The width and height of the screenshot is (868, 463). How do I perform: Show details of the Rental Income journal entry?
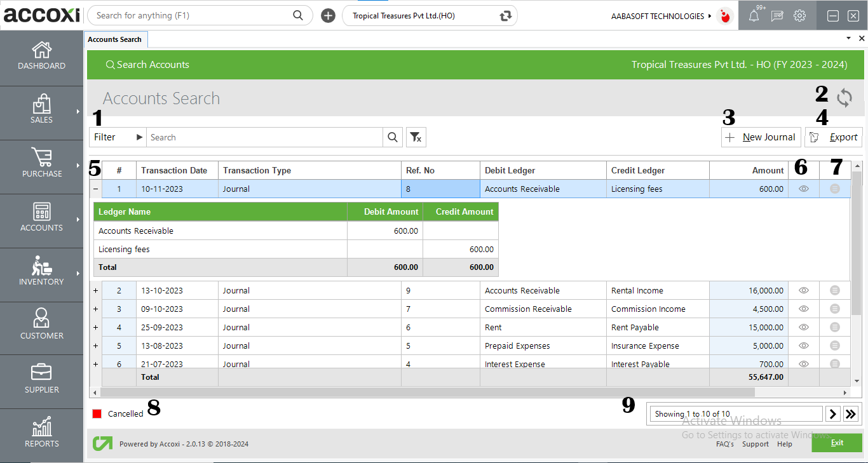[x=803, y=290]
